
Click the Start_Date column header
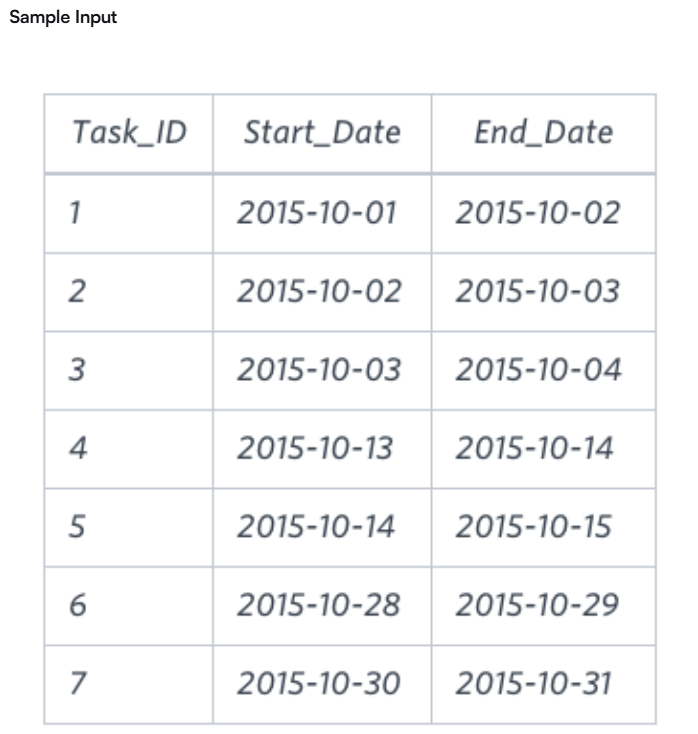click(322, 132)
